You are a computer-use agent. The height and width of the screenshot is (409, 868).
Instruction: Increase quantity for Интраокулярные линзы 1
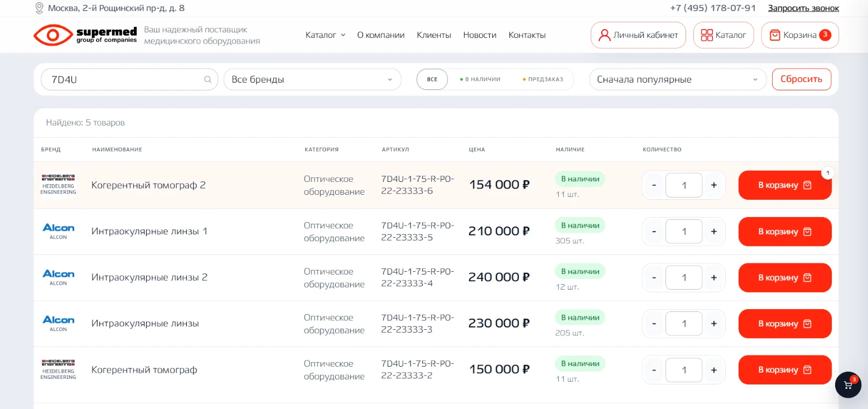tap(713, 232)
